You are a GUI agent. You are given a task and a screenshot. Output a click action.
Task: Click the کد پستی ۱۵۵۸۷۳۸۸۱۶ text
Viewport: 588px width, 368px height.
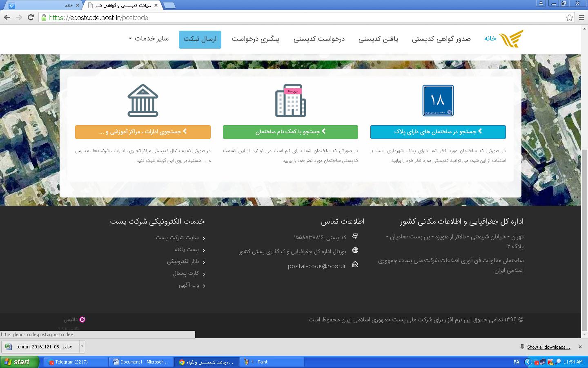click(320, 237)
